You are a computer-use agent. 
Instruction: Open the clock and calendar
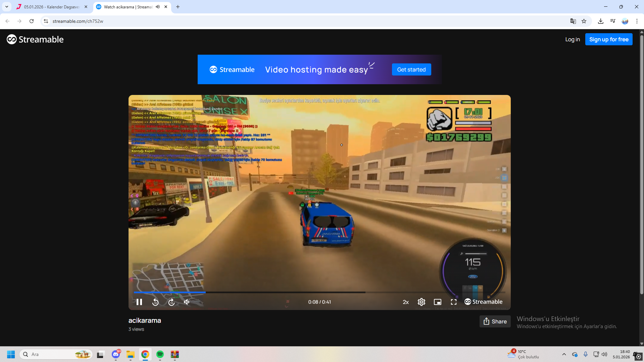coord(621,354)
